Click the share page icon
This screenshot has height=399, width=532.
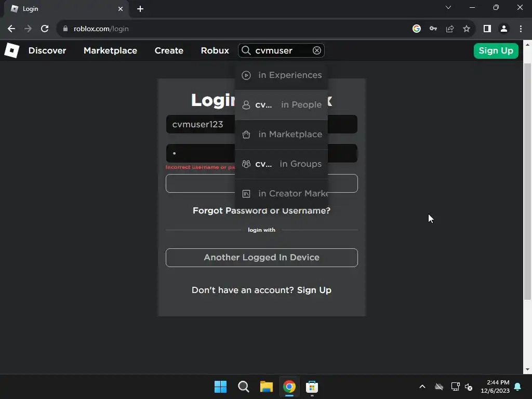[450, 29]
